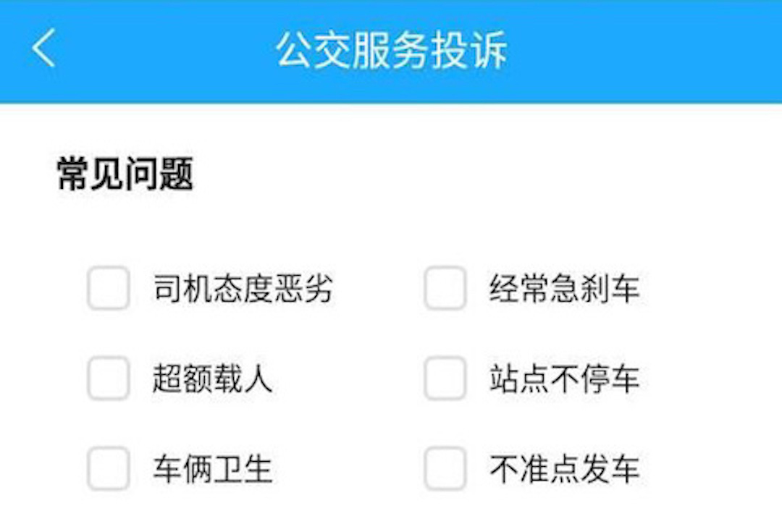The width and height of the screenshot is (782, 532).
Task: Select the 站点不停车 checkbox
Action: [x=445, y=378]
